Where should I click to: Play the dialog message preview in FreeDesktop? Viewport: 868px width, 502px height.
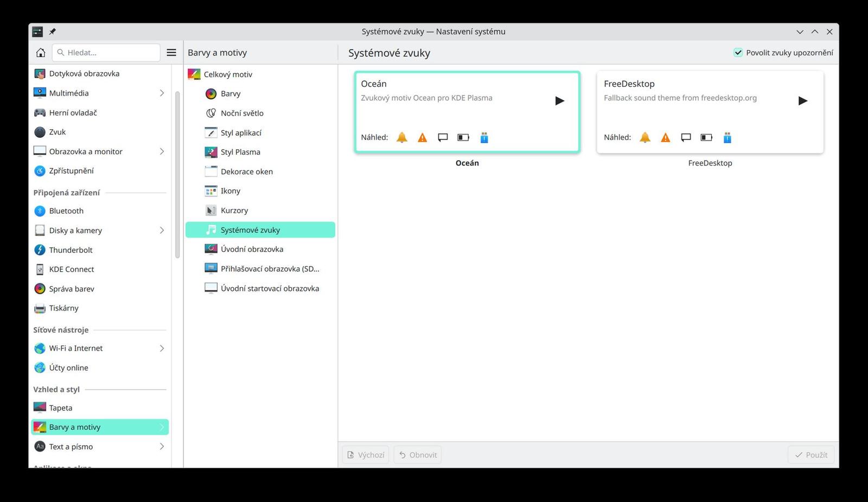(x=686, y=137)
